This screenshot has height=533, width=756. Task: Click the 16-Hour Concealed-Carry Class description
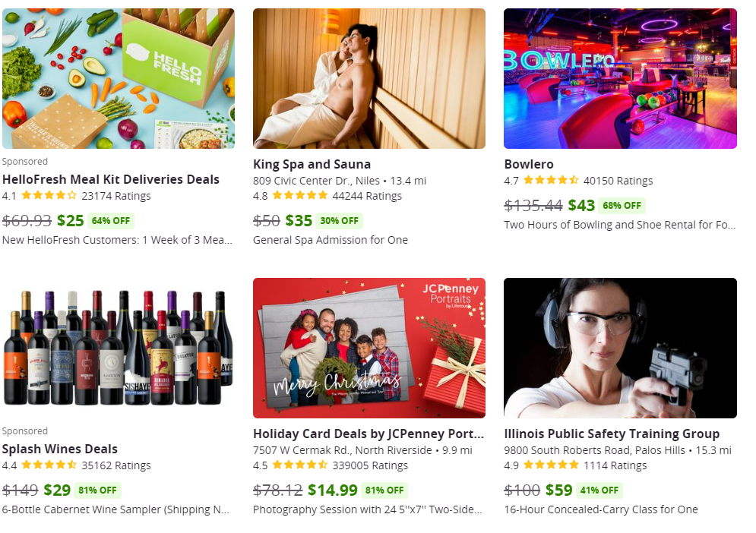tap(601, 509)
